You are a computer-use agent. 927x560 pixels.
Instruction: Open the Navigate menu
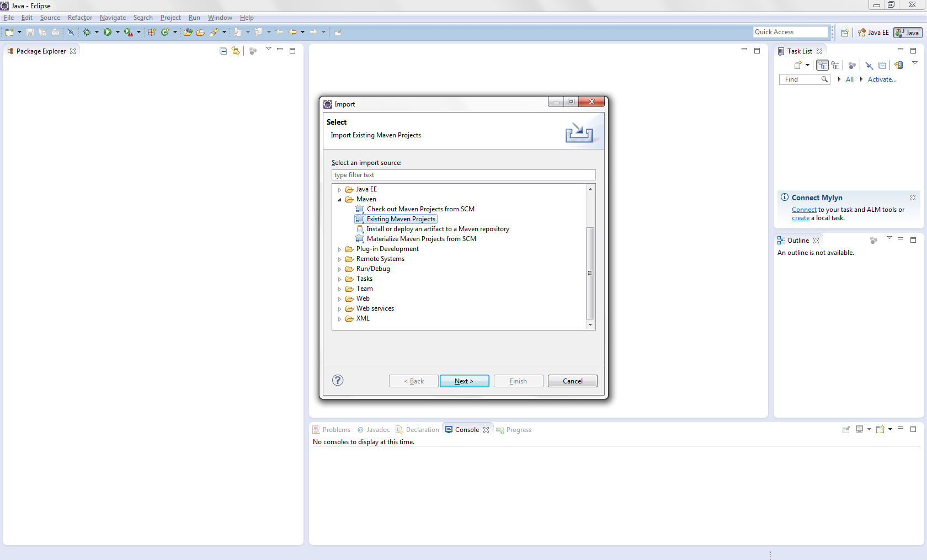[x=113, y=18]
